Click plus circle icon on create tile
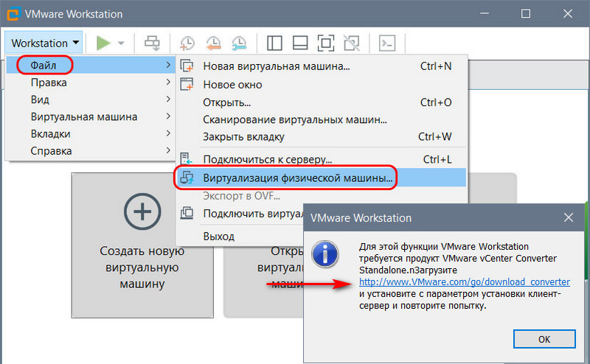The height and width of the screenshot is (364, 590). click(x=142, y=211)
